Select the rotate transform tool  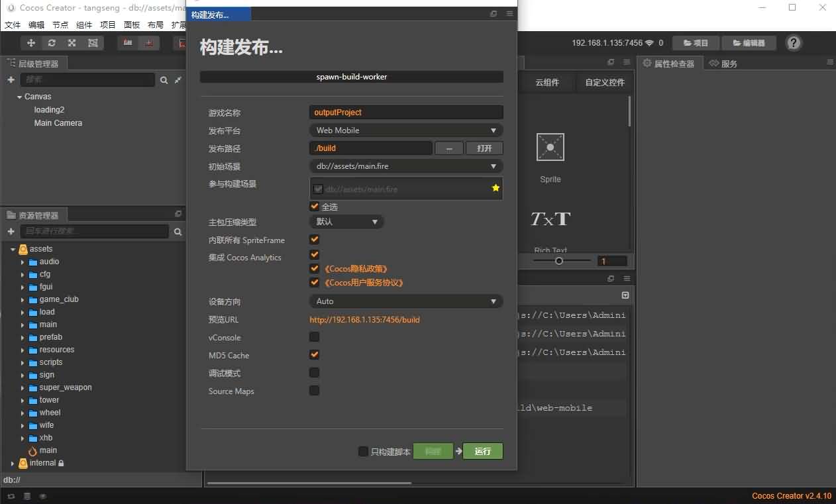pyautogui.click(x=51, y=43)
